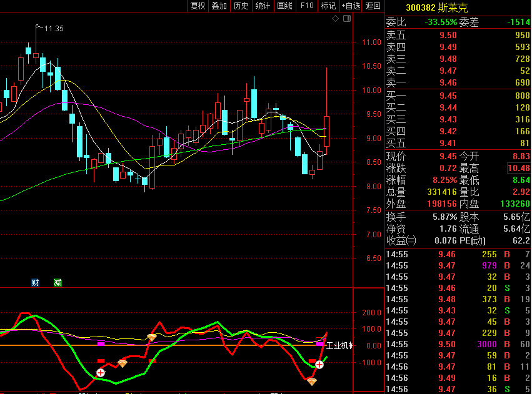Click the 减 reduction marker icon
The width and height of the screenshot is (532, 394).
(x=58, y=282)
